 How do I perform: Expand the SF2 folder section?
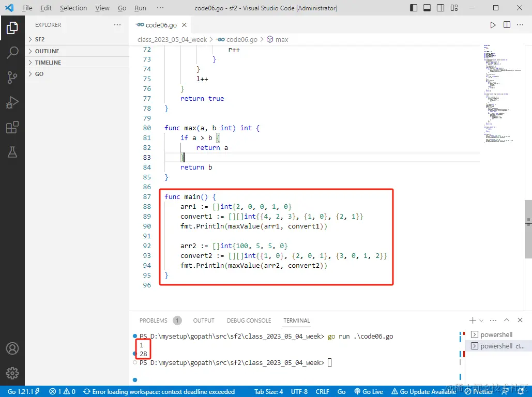click(x=77, y=39)
